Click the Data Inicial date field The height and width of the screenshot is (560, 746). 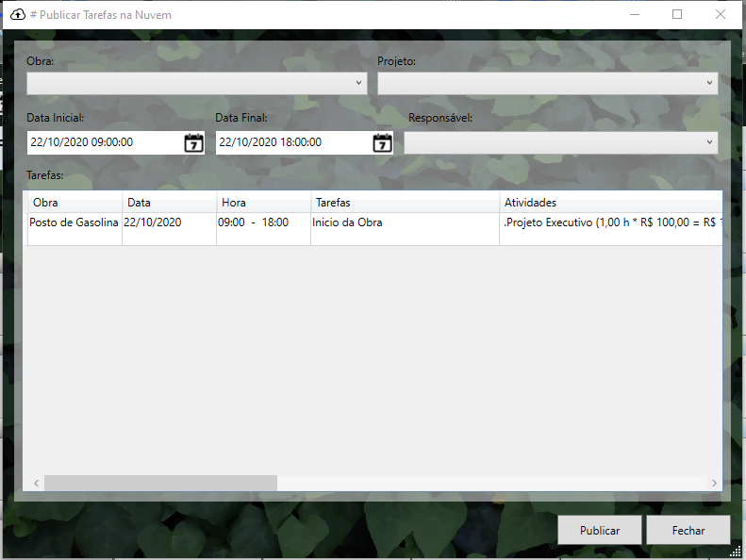pyautogui.click(x=104, y=143)
